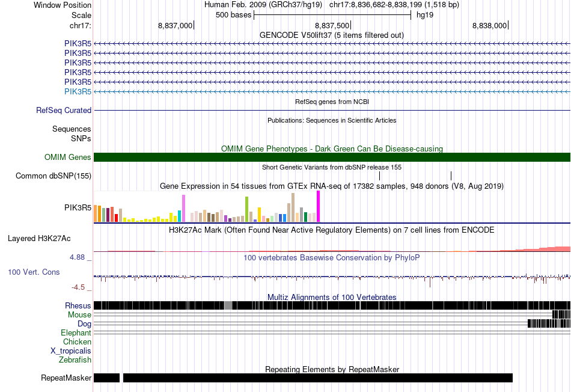Viewport: 571px width, 392px height.
Task: Click the Mouse aligned block
Action: [561, 314]
